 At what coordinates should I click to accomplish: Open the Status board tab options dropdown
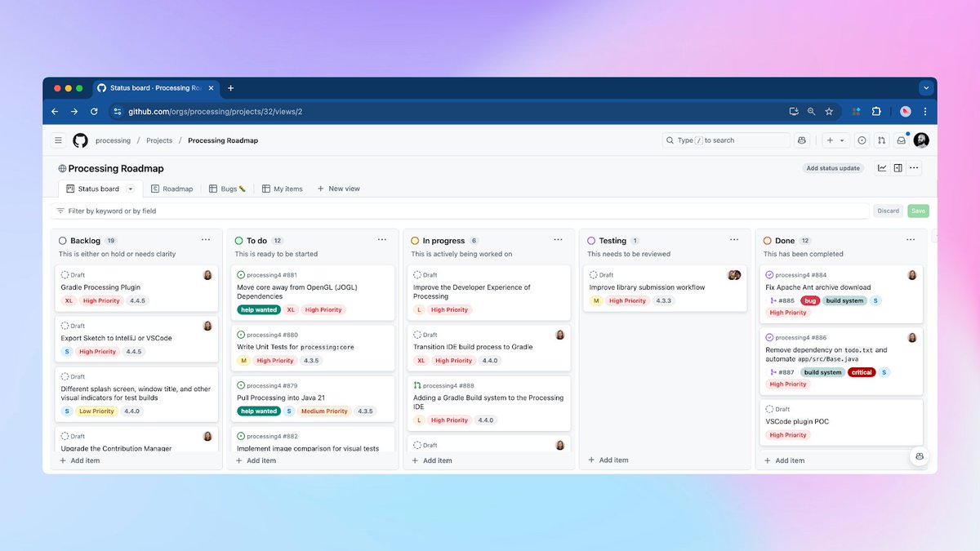(x=131, y=189)
